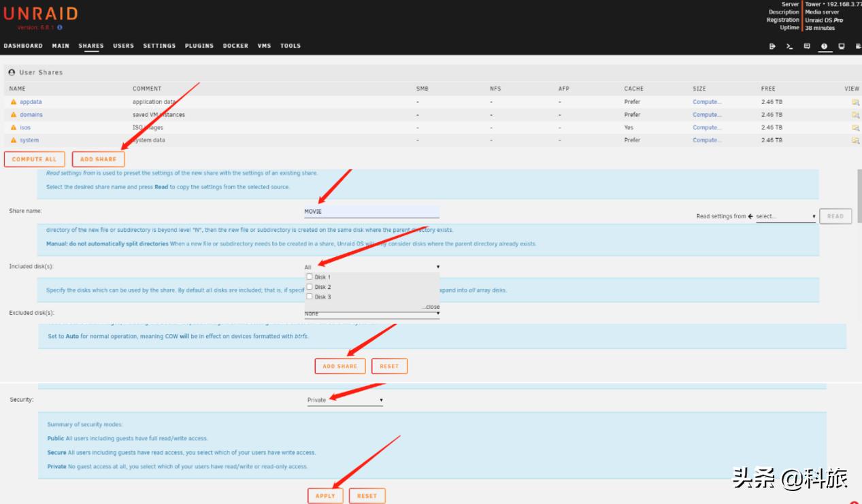Browse the isos share via its view icon

coord(856,128)
